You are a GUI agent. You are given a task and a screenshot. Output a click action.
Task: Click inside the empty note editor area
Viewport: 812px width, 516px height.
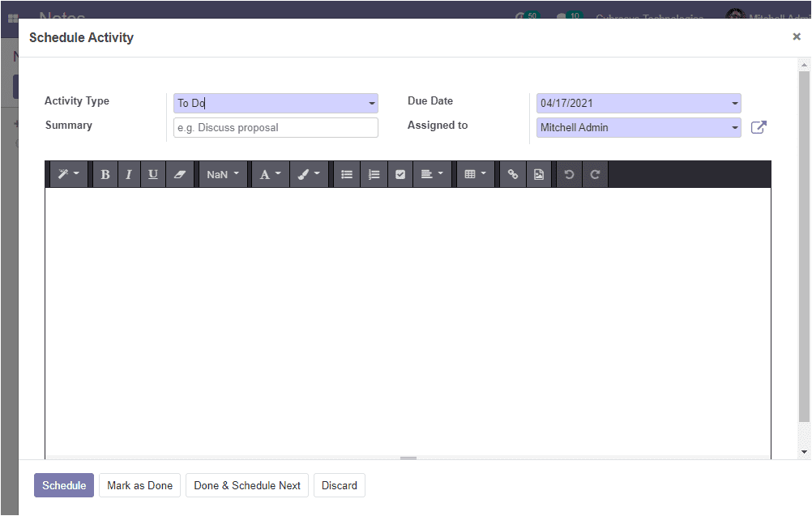(408, 322)
